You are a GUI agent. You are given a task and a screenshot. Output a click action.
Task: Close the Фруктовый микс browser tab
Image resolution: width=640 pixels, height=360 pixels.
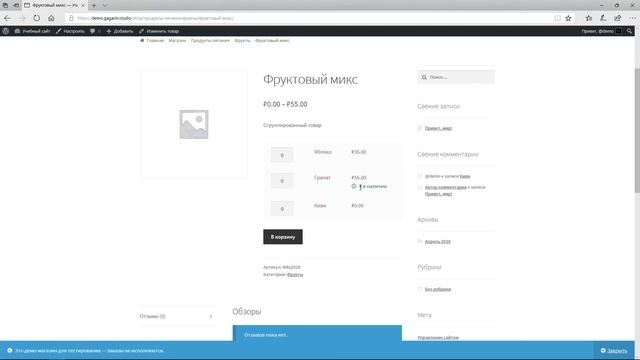click(83, 5)
